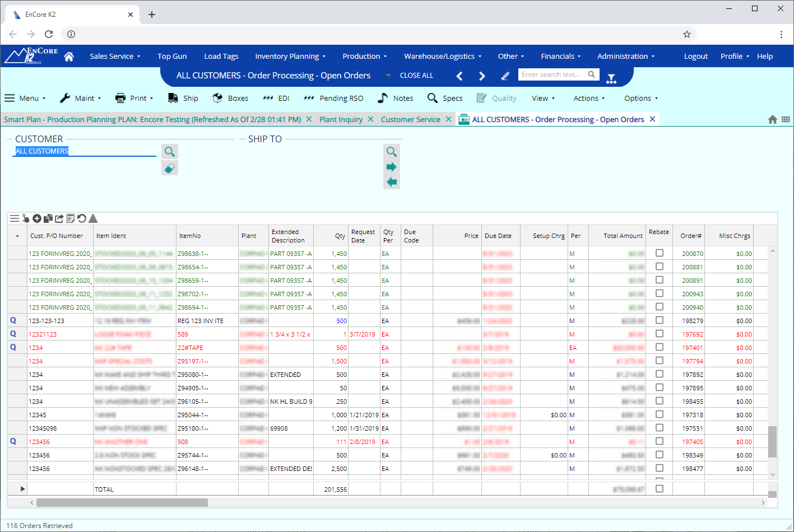Expand the Inventory Planning dropdown menu

(x=290, y=56)
